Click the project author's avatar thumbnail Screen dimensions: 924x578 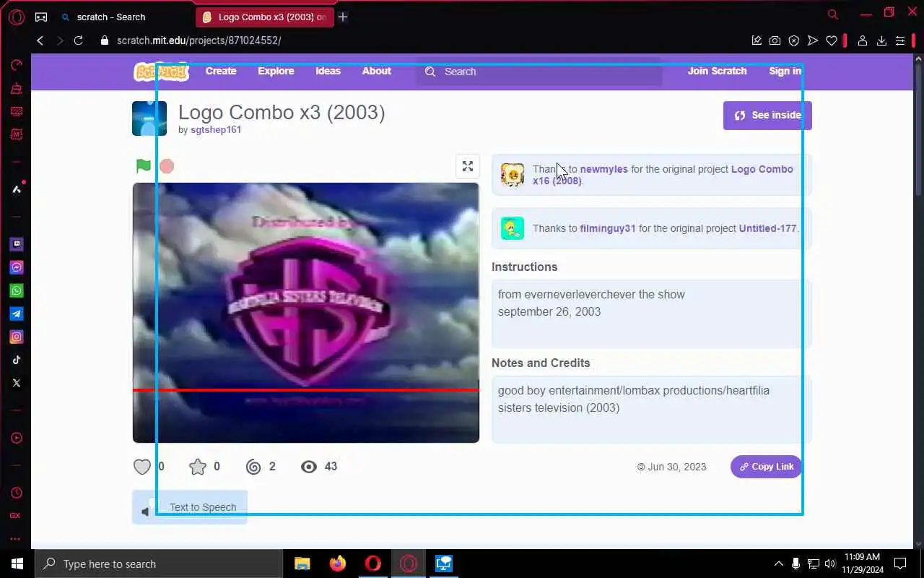(149, 118)
